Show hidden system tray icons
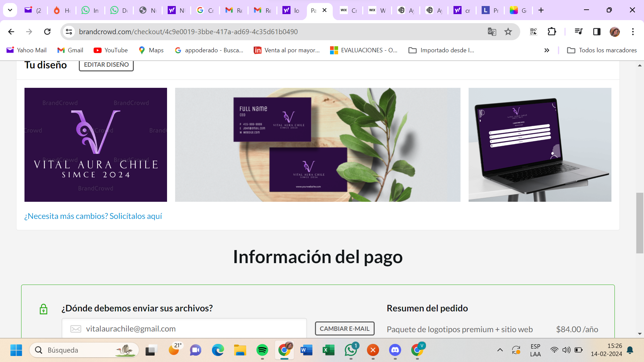Viewport: 644px width, 362px height. [500, 350]
